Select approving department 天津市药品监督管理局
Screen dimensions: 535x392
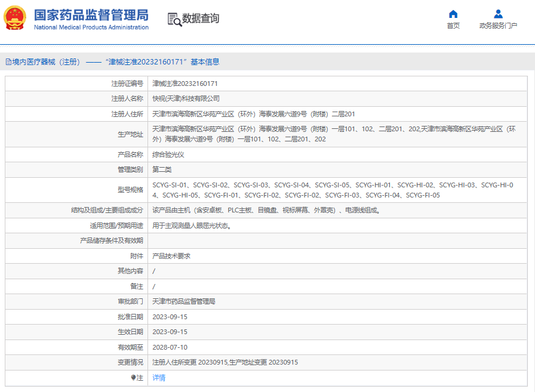click(x=183, y=301)
